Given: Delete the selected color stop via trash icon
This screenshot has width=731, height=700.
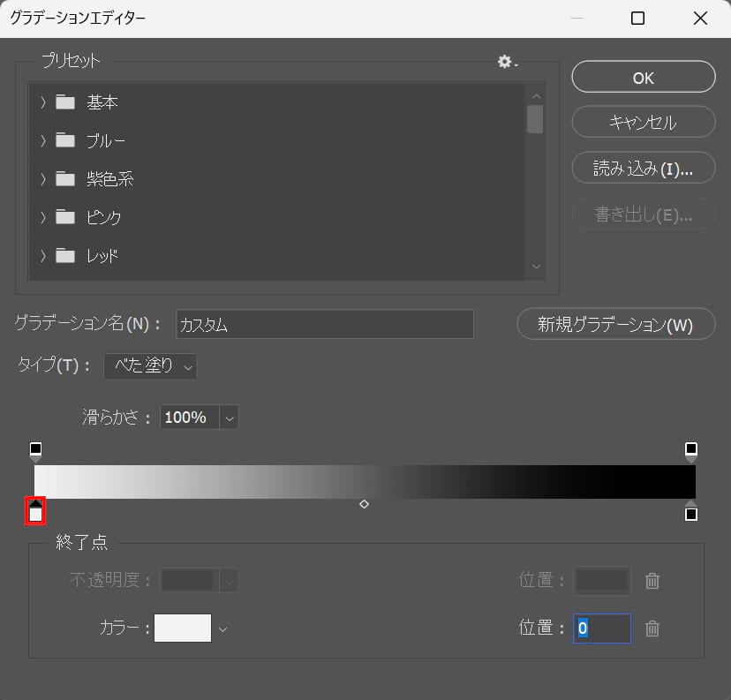Looking at the screenshot, I should [x=652, y=628].
